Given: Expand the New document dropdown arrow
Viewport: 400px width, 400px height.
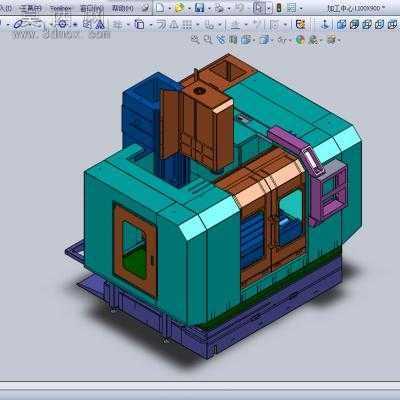Looking at the screenshot, I should (169, 8).
